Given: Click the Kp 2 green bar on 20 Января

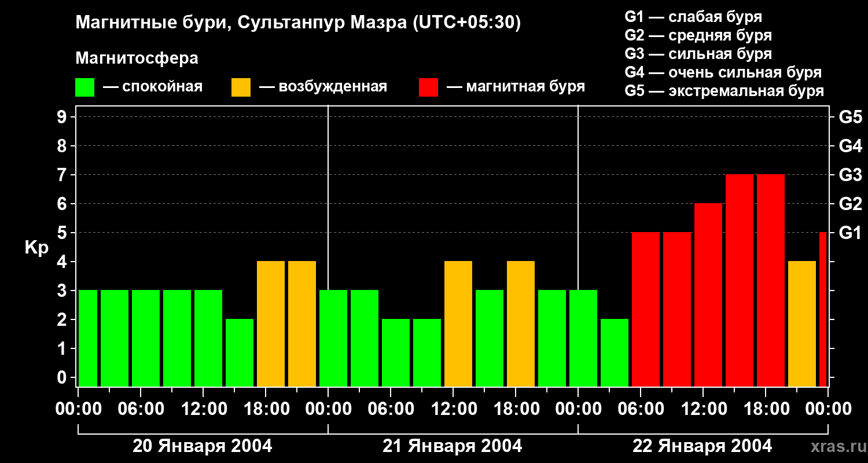Looking at the screenshot, I should (x=240, y=353).
